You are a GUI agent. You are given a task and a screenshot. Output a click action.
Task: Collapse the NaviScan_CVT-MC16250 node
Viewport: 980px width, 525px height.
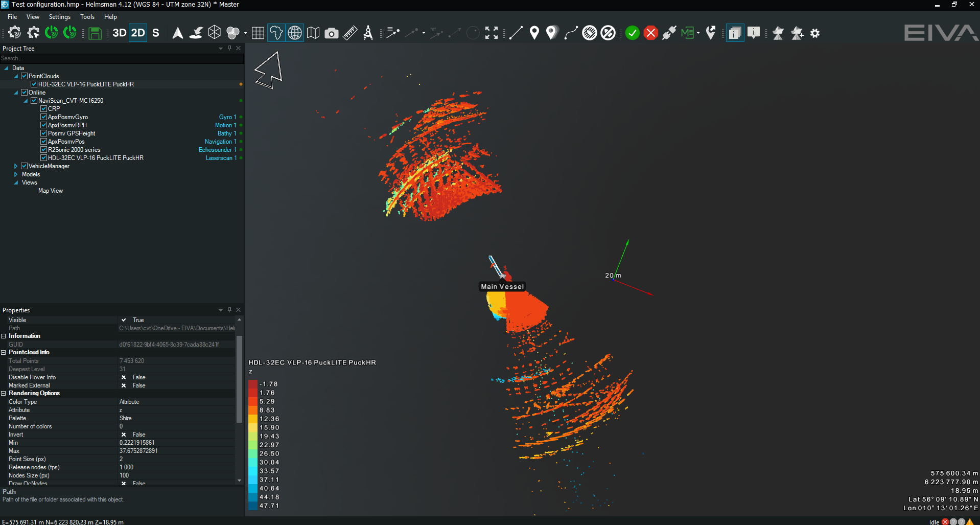pos(26,101)
